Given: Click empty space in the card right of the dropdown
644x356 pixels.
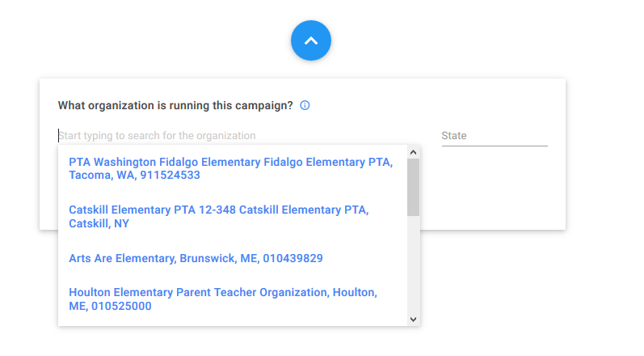Looking at the screenshot, I should tap(493, 189).
